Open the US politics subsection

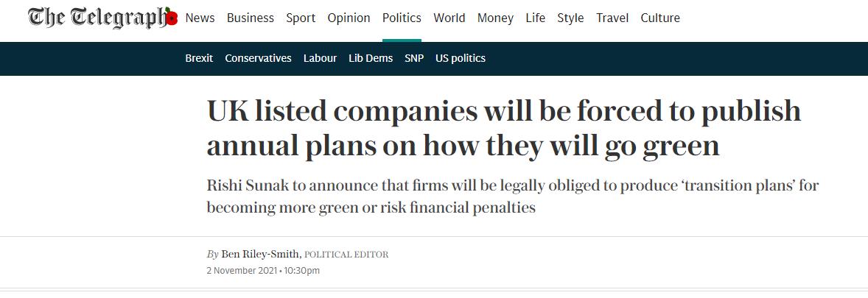coord(461,58)
